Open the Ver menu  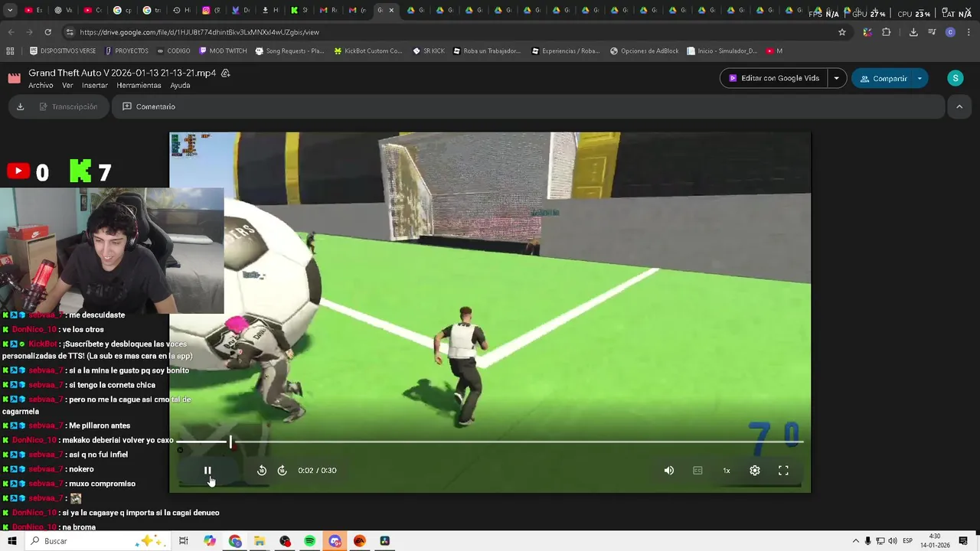click(x=67, y=86)
